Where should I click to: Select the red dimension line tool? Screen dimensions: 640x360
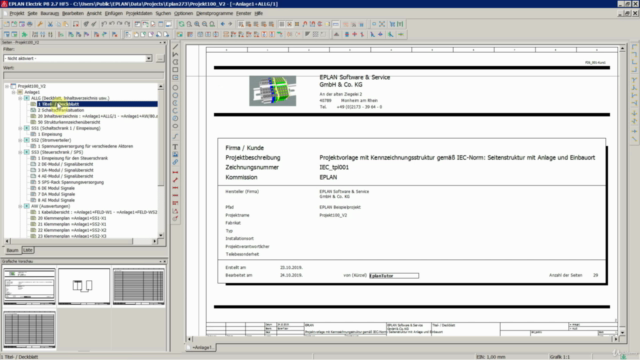coord(176,172)
